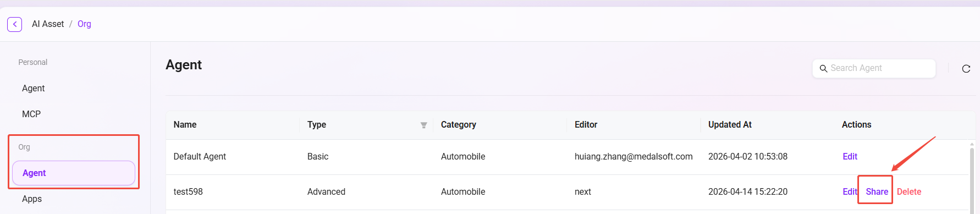Click the Updated At column header

click(730, 124)
